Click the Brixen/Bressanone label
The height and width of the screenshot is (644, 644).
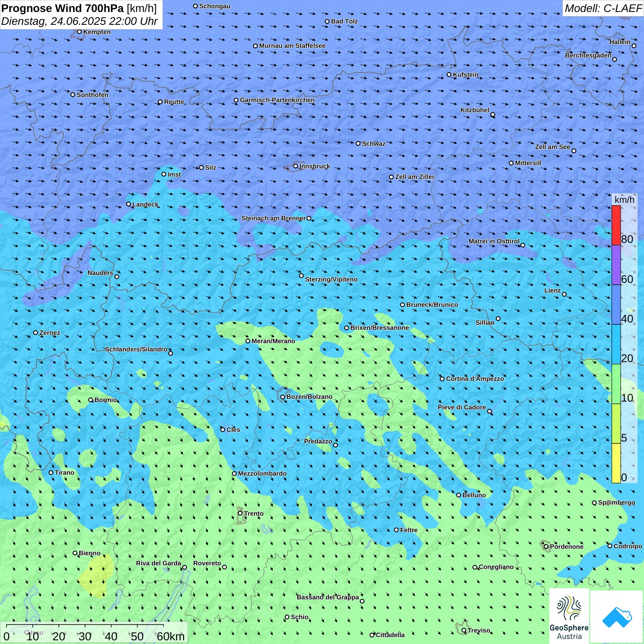pos(379,328)
